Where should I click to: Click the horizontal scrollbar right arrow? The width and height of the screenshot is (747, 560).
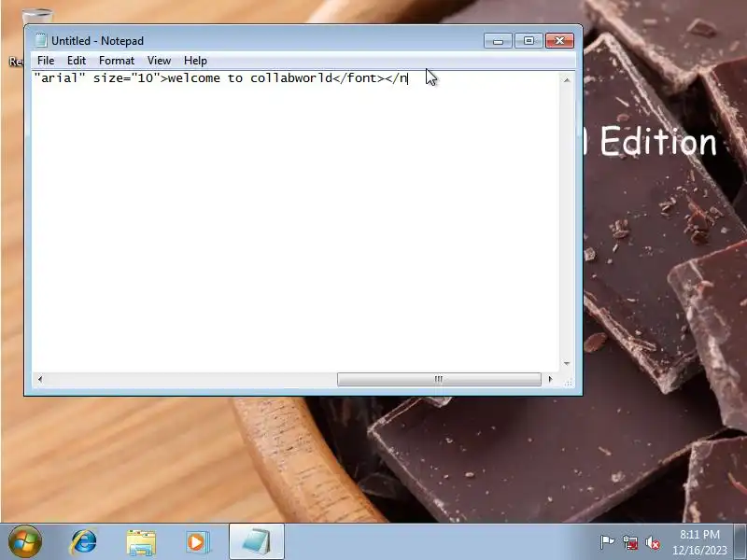click(550, 379)
